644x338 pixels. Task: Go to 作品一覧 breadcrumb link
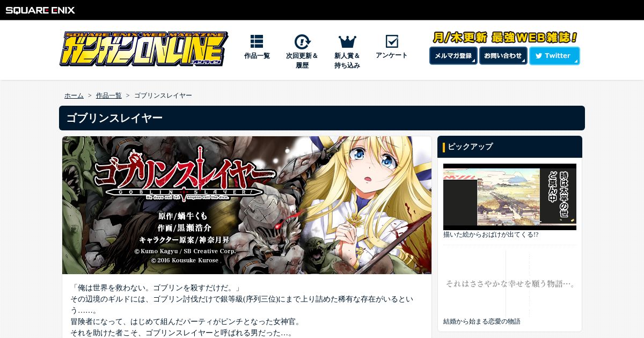click(109, 95)
